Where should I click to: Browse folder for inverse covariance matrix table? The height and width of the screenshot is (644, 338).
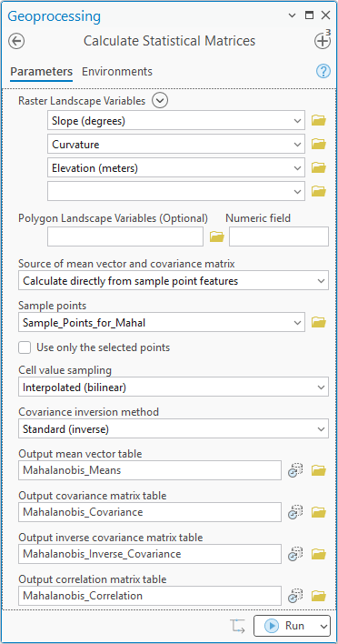coord(319,554)
